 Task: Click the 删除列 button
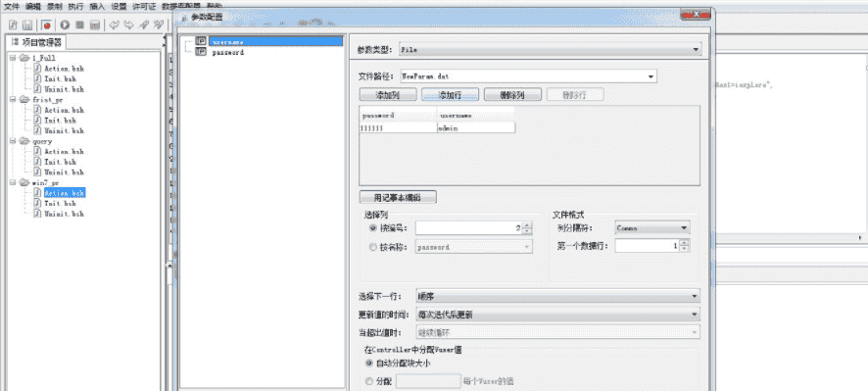pyautogui.click(x=512, y=95)
